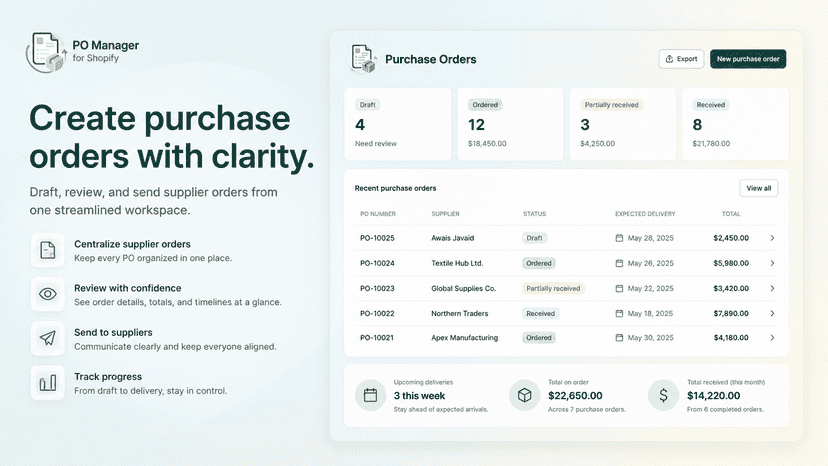Open PO-10021 row chevron arrow
828x466 pixels.
pyautogui.click(x=772, y=338)
